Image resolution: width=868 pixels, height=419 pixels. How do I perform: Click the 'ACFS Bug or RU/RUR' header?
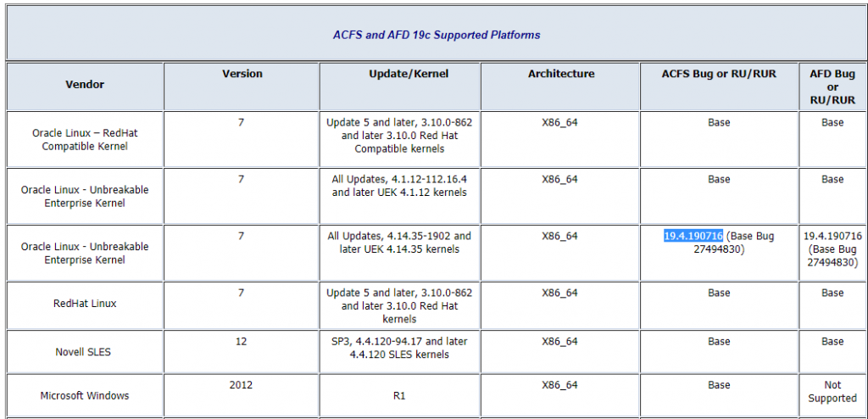pyautogui.click(x=719, y=74)
